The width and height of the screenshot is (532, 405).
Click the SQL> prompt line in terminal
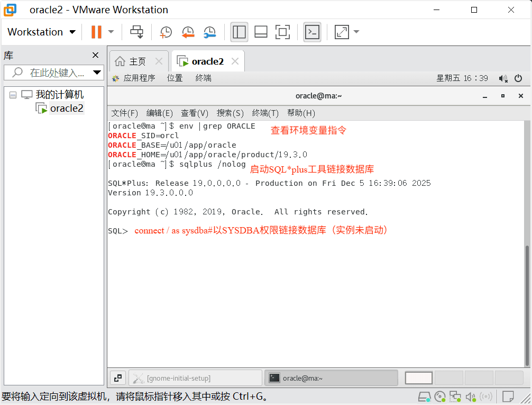click(117, 231)
